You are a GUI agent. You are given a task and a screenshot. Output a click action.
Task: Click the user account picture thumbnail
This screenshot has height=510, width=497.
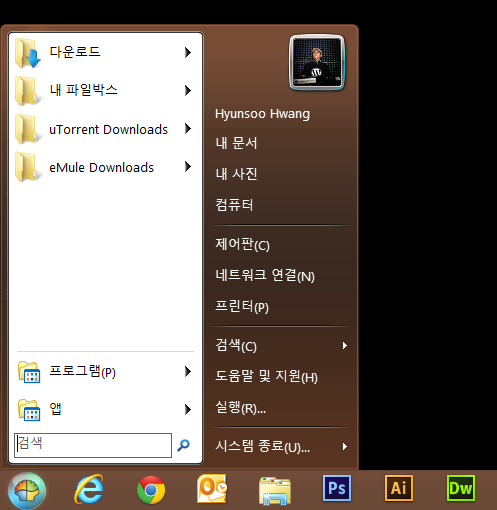pos(317,62)
